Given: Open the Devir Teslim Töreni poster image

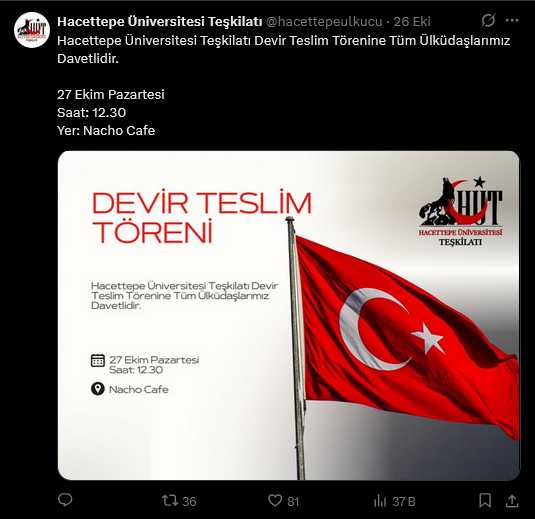Looking at the screenshot, I should tap(289, 315).
